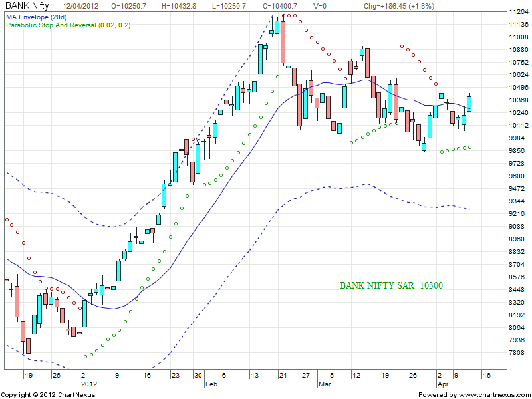Click the '2012' year label on the time axis
The width and height of the screenshot is (532, 399).
pyautogui.click(x=89, y=384)
